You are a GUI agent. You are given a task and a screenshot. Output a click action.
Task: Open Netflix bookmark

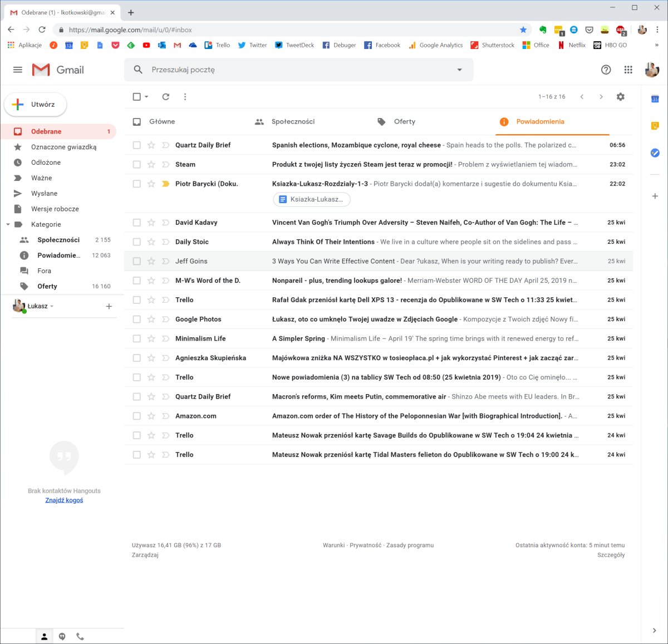tap(572, 45)
